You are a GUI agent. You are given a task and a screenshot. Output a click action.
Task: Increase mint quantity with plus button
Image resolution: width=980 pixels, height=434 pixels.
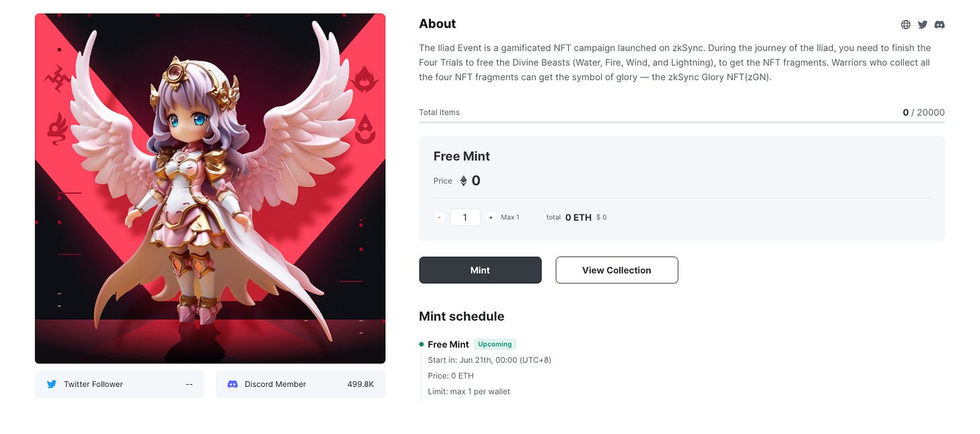click(491, 217)
